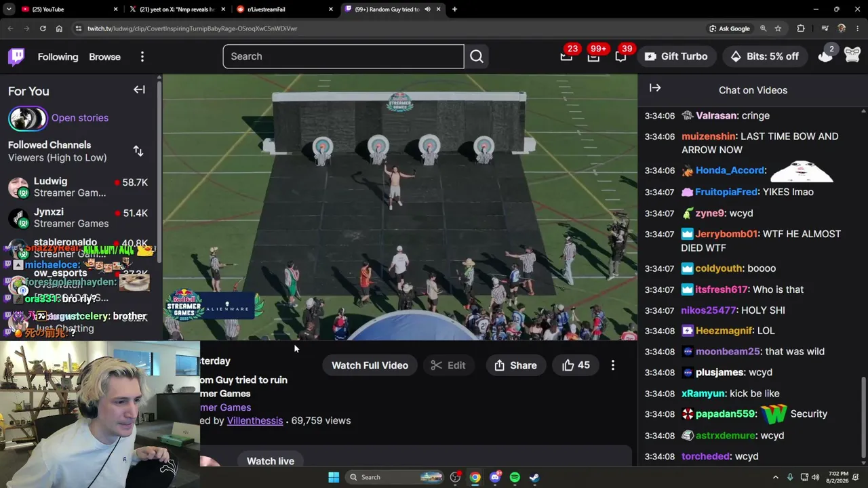This screenshot has height=488, width=868.
Task: Like the clip with 45 likes
Action: [x=576, y=365]
